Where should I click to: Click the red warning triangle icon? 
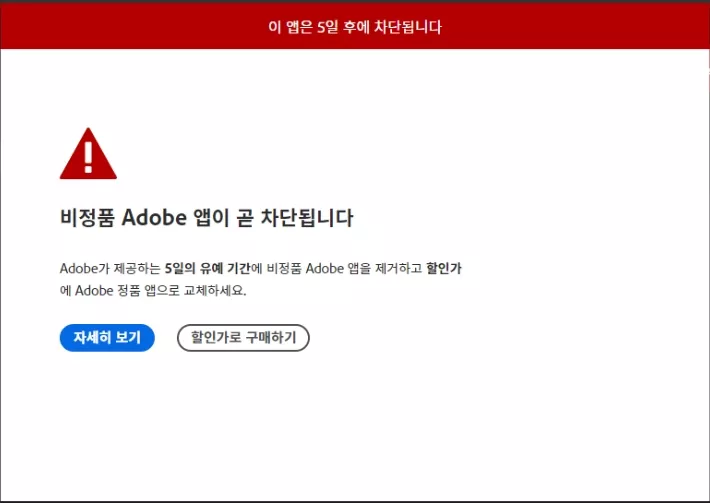pyautogui.click(x=88, y=153)
